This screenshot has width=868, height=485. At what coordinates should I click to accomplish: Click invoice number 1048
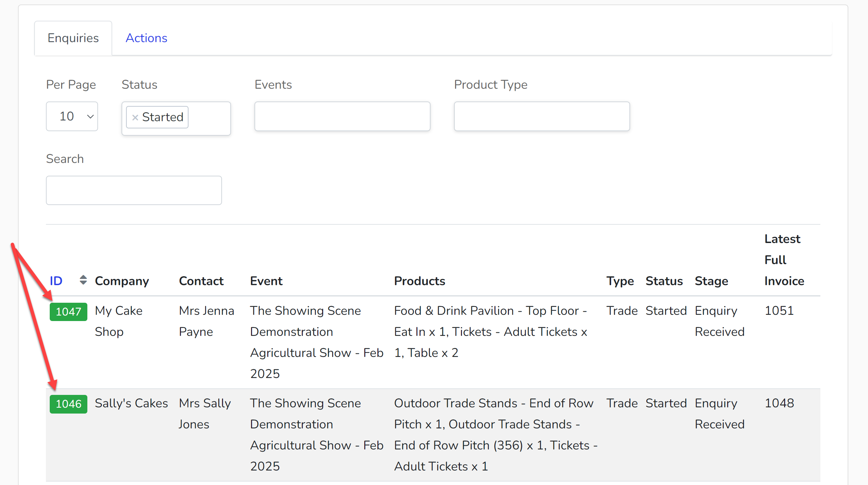pos(779,403)
